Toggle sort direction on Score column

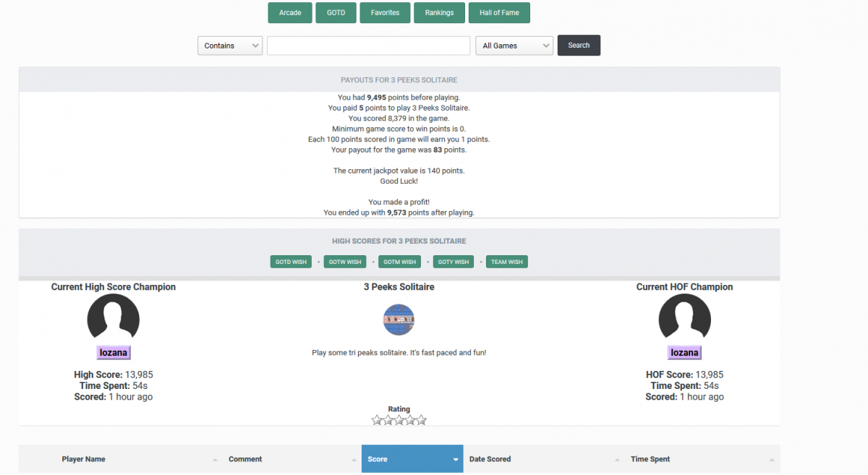(x=456, y=460)
